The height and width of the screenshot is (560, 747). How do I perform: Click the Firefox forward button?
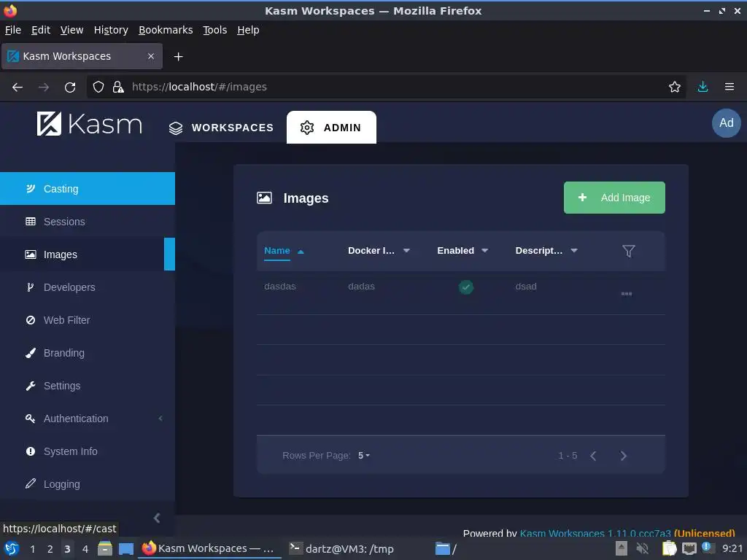(x=44, y=87)
